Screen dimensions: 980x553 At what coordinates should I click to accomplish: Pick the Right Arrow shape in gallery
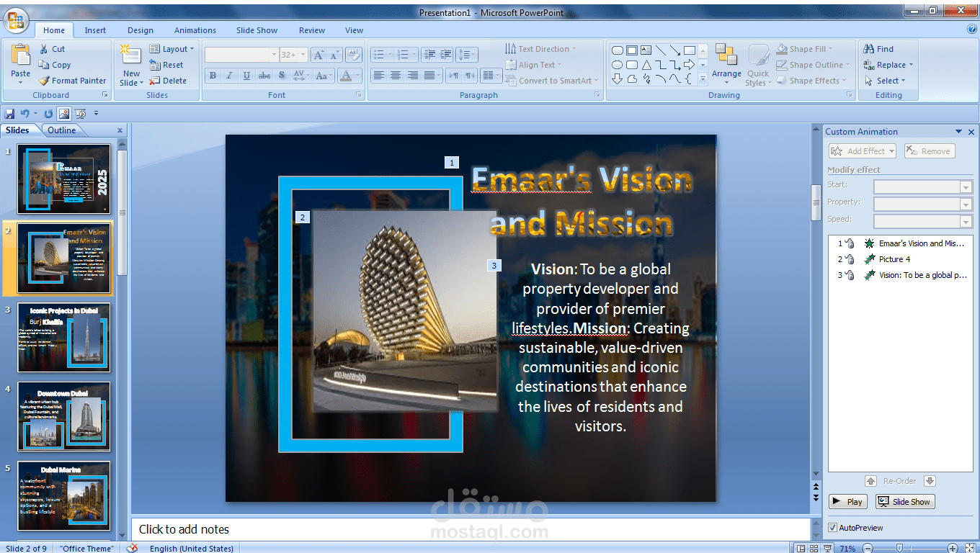tap(690, 65)
